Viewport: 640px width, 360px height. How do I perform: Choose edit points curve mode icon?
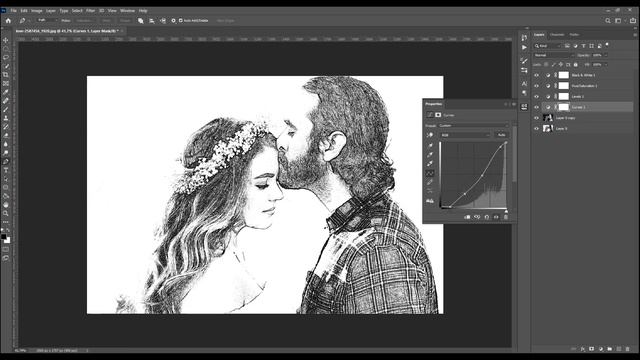pos(430,173)
